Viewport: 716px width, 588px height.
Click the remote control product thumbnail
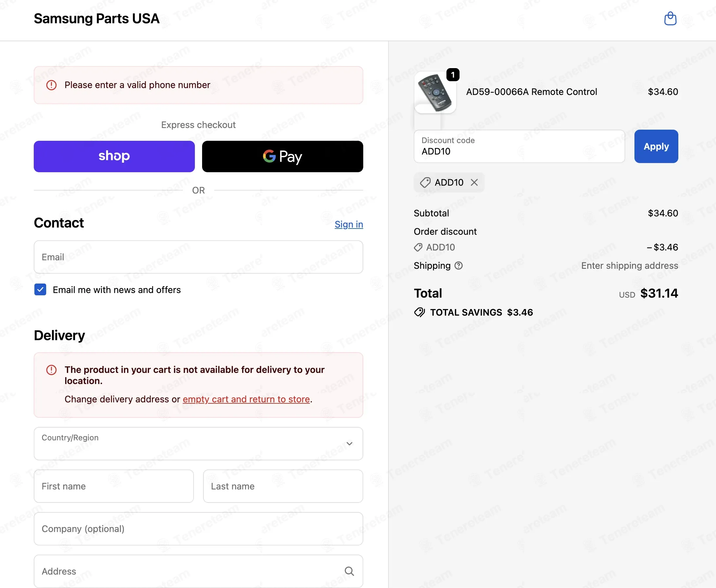(435, 92)
